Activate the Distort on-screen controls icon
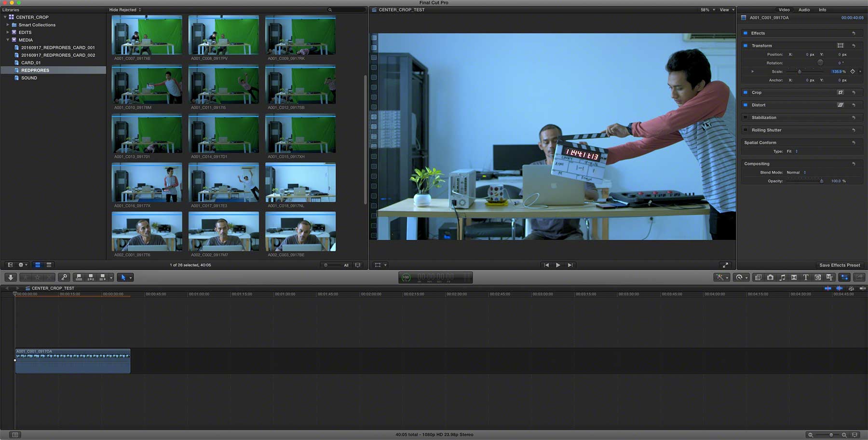This screenshot has width=868, height=440. point(841,105)
